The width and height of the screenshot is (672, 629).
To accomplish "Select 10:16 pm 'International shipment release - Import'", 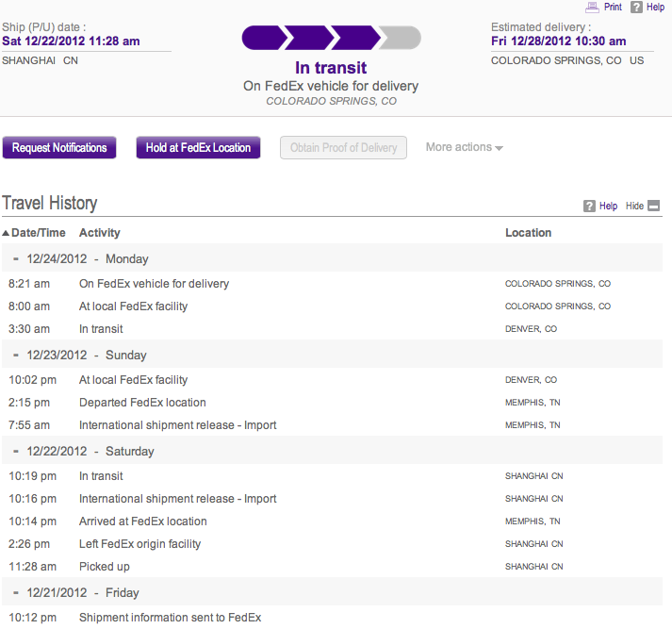I will coord(332,499).
